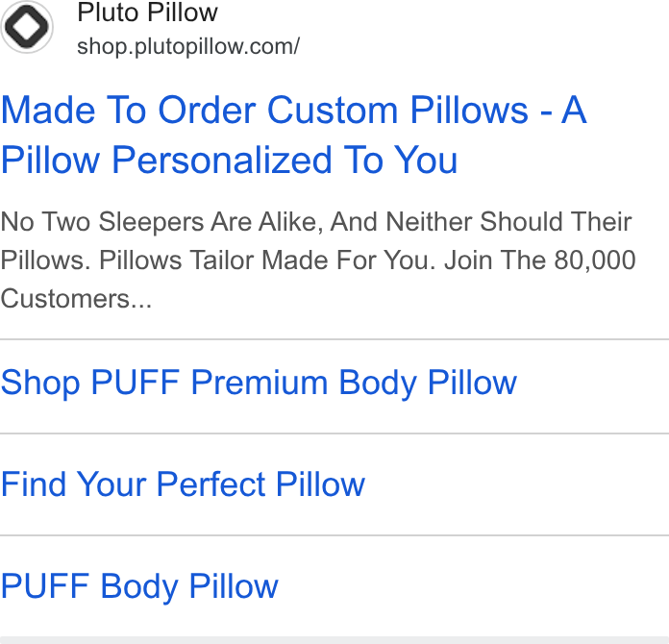
Task: Visit the PUFF Body Pillow sitelink
Action: tap(139, 587)
